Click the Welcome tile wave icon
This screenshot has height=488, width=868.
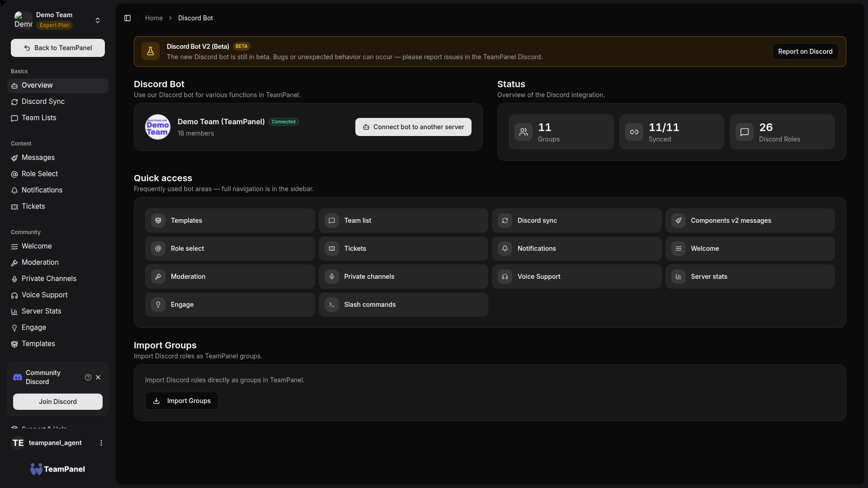tap(679, 249)
